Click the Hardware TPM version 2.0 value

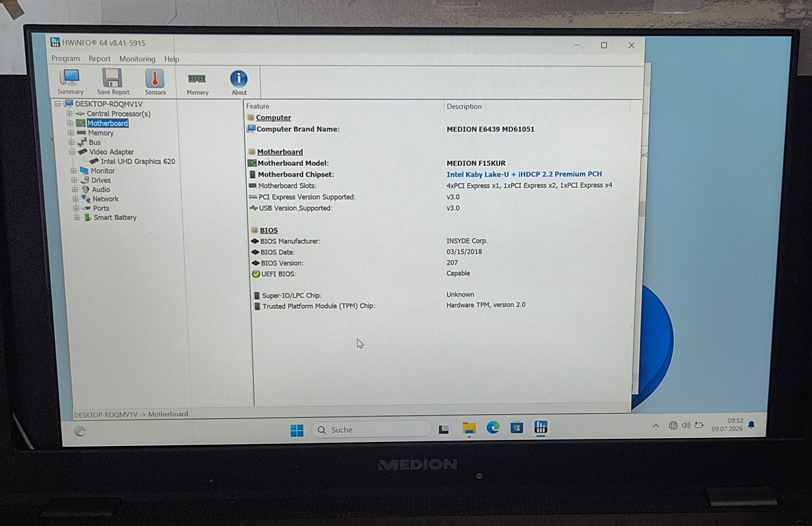pyautogui.click(x=486, y=305)
